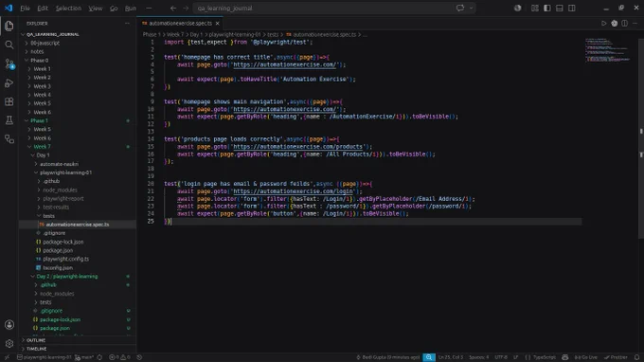Toggle the Secondary Side Bar
The image size is (644, 362).
pyautogui.click(x=572, y=9)
